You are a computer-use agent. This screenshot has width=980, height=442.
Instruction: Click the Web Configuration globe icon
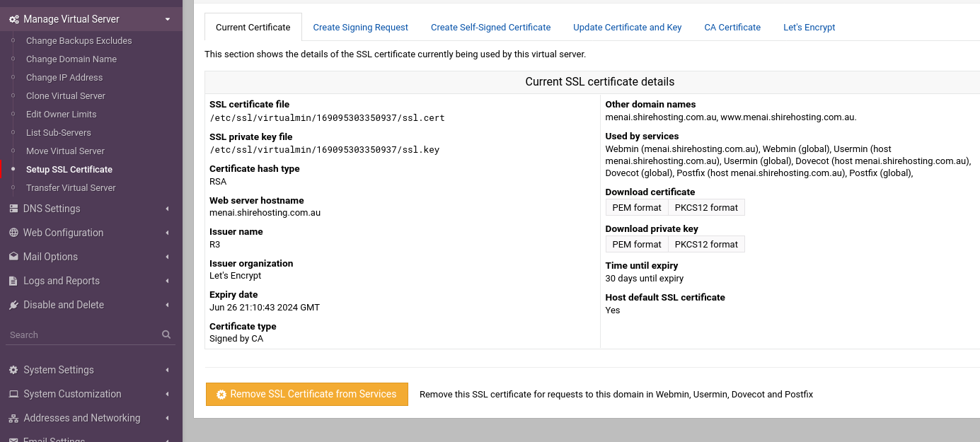pos(13,233)
